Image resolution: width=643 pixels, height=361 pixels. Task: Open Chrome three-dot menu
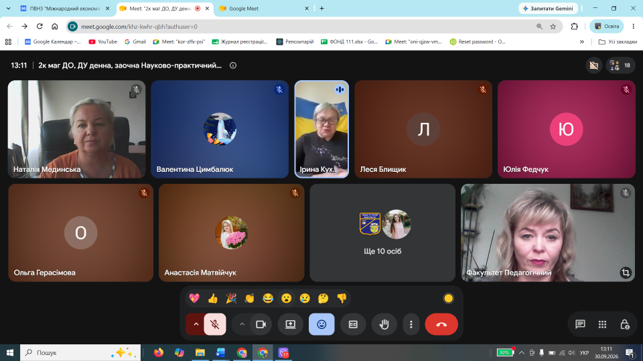tap(633, 26)
